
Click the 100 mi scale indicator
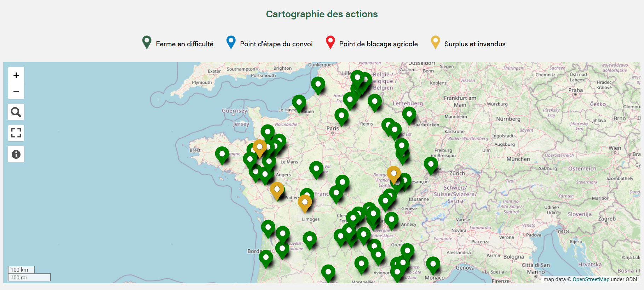[x=29, y=278]
